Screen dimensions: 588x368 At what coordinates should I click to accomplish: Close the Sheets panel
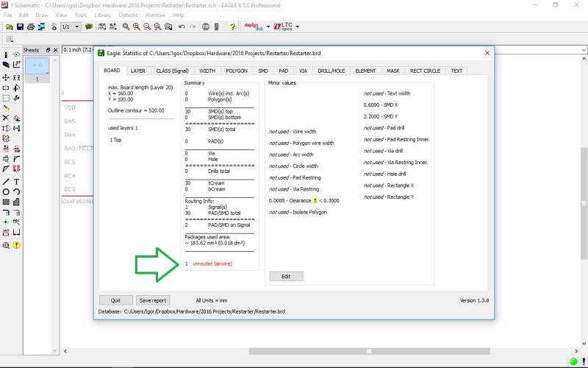click(56, 50)
